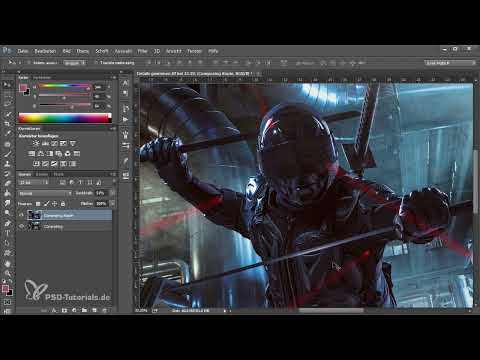
Task: Toggle lock image pixels brush icon
Action: 46,203
